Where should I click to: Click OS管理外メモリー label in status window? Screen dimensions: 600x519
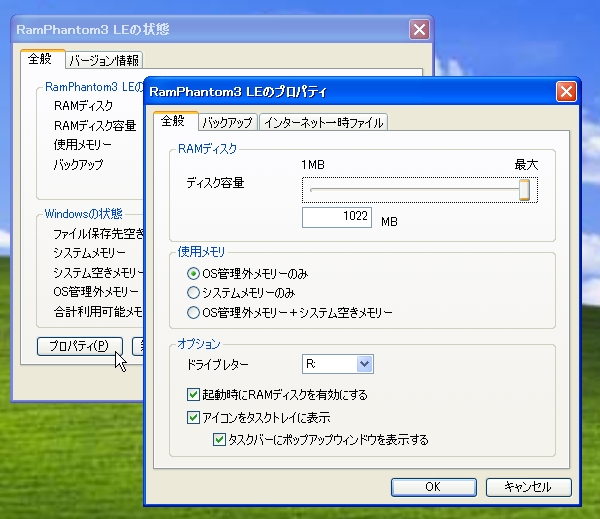pos(96,292)
